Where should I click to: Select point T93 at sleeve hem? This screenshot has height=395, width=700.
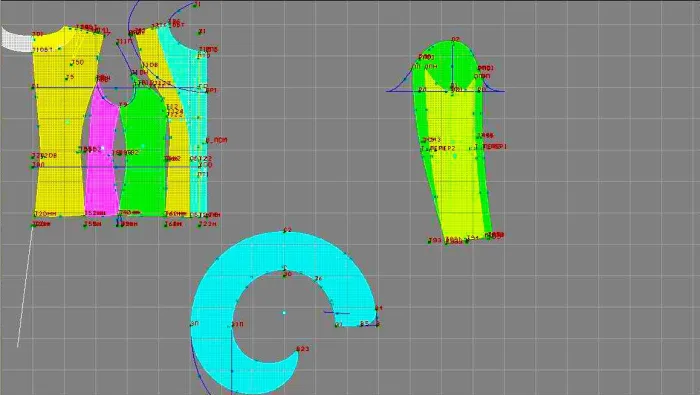435,241
